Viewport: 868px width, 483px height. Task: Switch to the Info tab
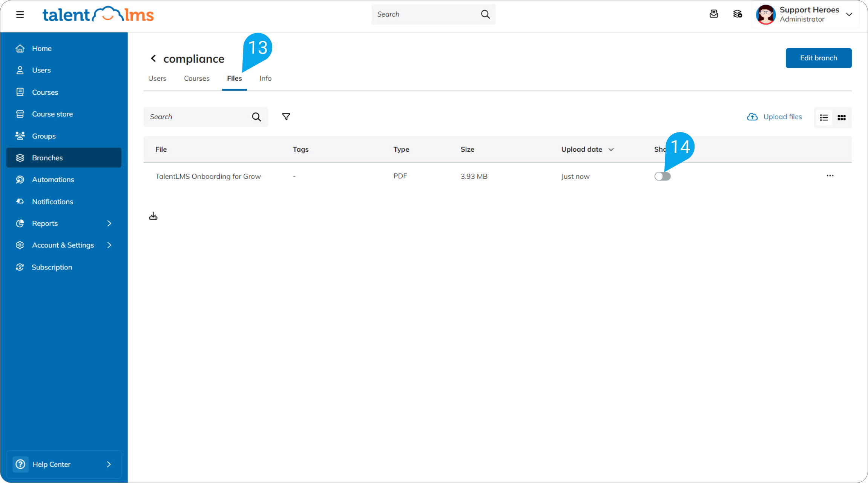click(x=265, y=78)
